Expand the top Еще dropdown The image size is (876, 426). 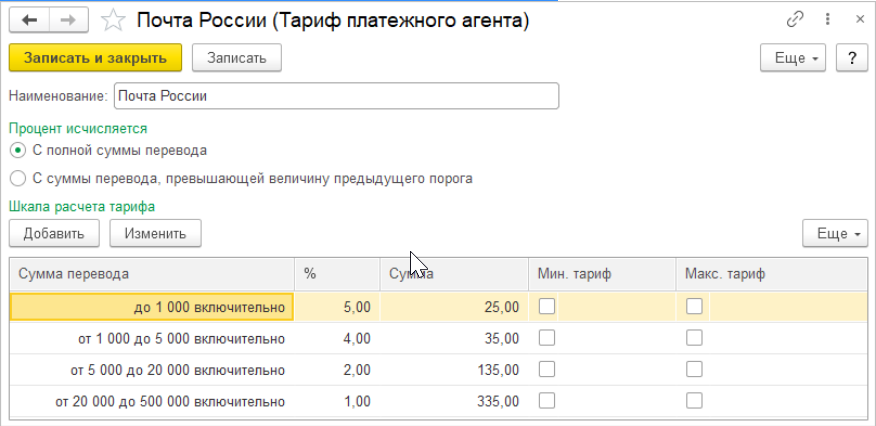793,58
